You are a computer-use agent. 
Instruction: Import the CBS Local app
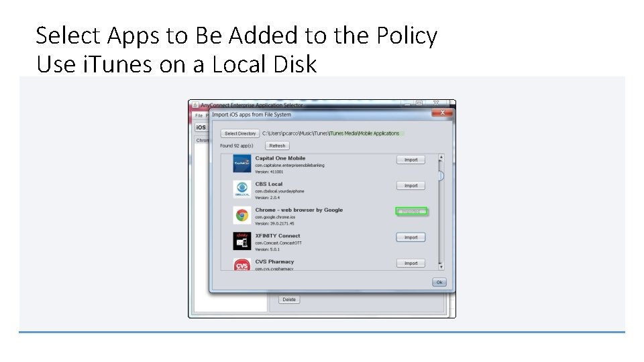[x=411, y=186]
